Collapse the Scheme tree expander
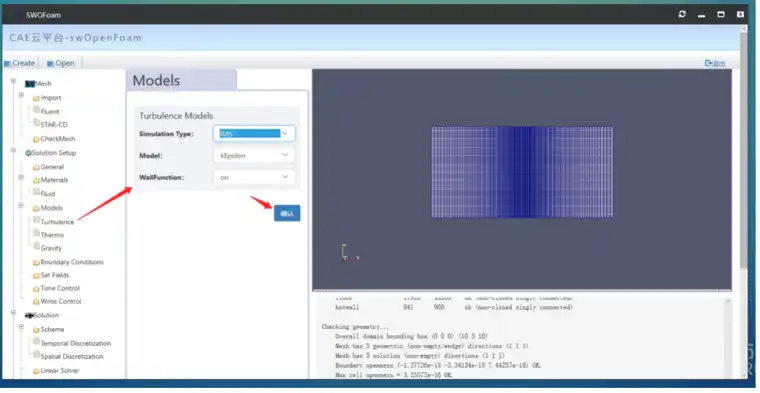Viewport: 760px width, 393px height. pos(21,327)
